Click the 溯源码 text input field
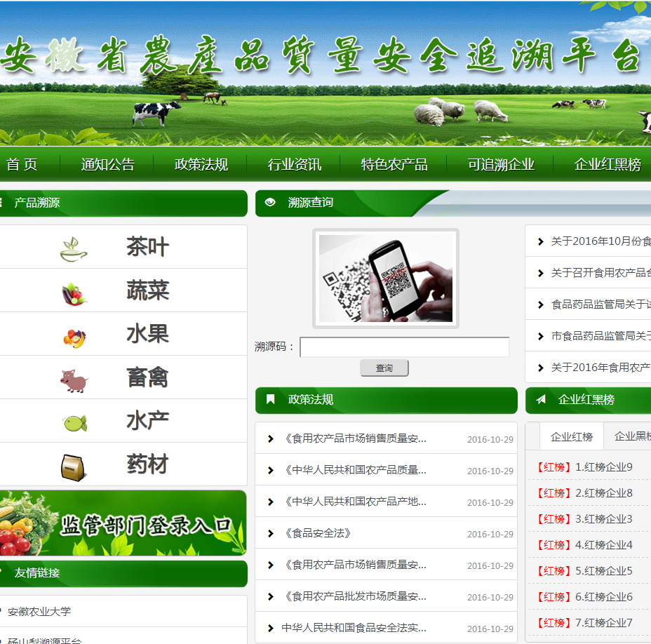651x644 pixels. [x=405, y=347]
